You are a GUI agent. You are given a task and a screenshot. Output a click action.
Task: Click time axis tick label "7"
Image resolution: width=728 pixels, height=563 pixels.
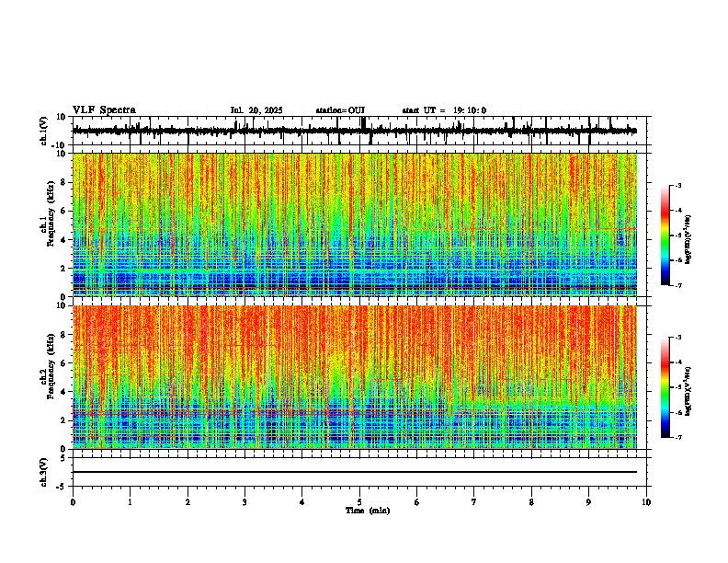[474, 502]
